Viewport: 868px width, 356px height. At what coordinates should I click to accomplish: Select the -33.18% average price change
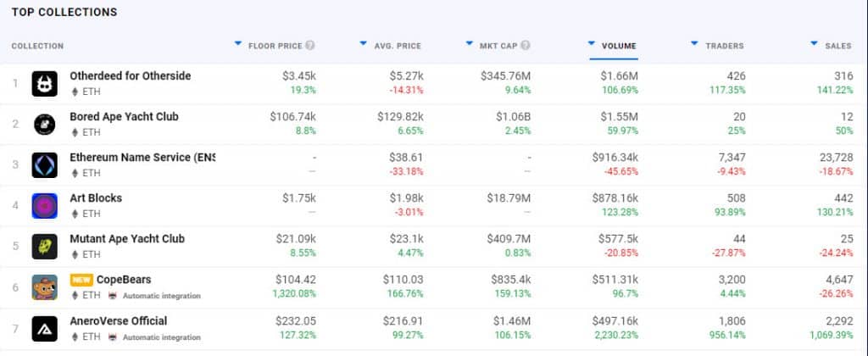406,171
